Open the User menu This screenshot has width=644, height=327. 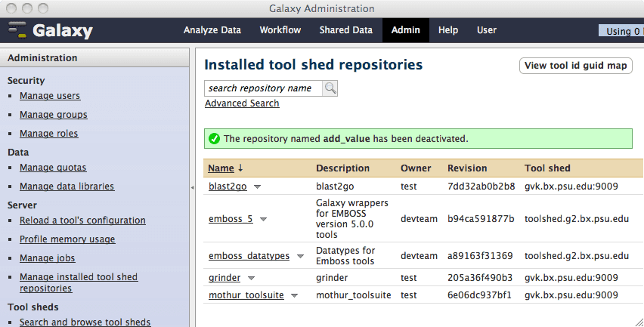point(487,30)
